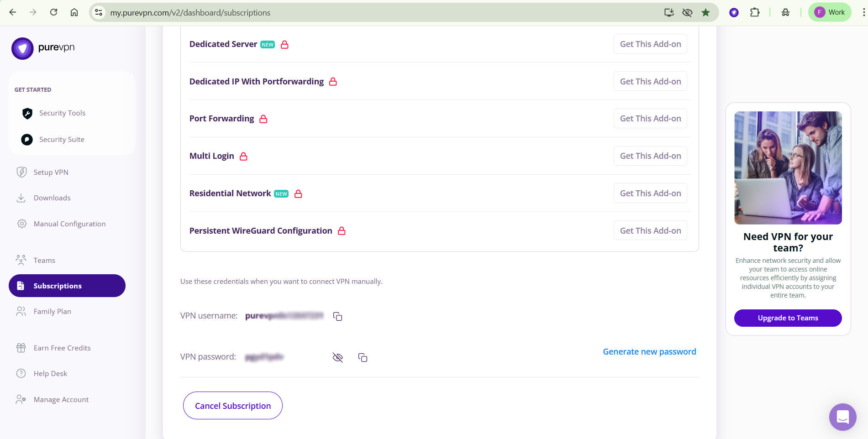868x439 pixels.
Task: Open browser extensions puzzle icon
Action: click(x=755, y=12)
